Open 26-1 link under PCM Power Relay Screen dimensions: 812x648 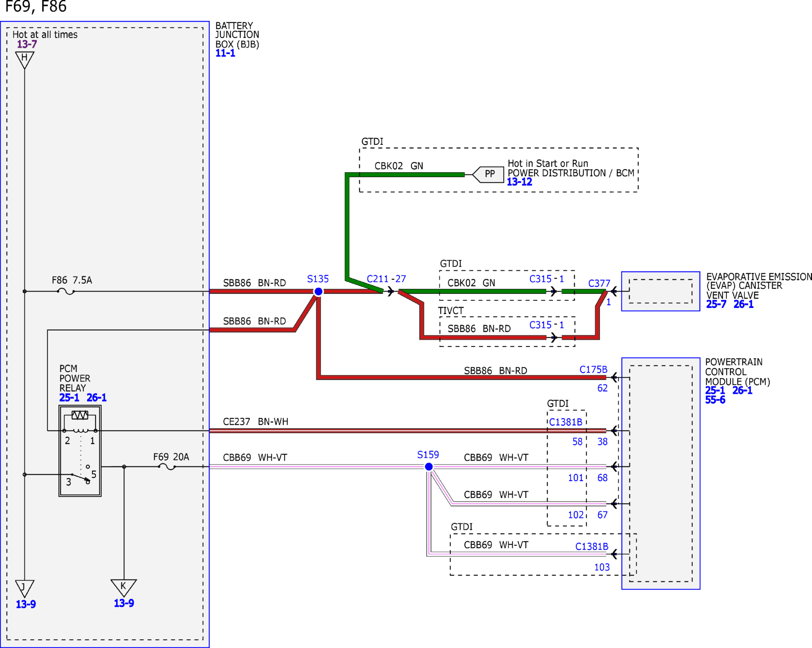[x=96, y=398]
